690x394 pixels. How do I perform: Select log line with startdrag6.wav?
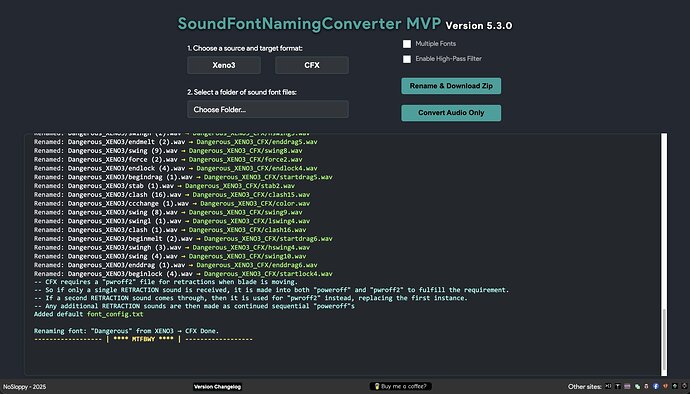click(x=183, y=239)
